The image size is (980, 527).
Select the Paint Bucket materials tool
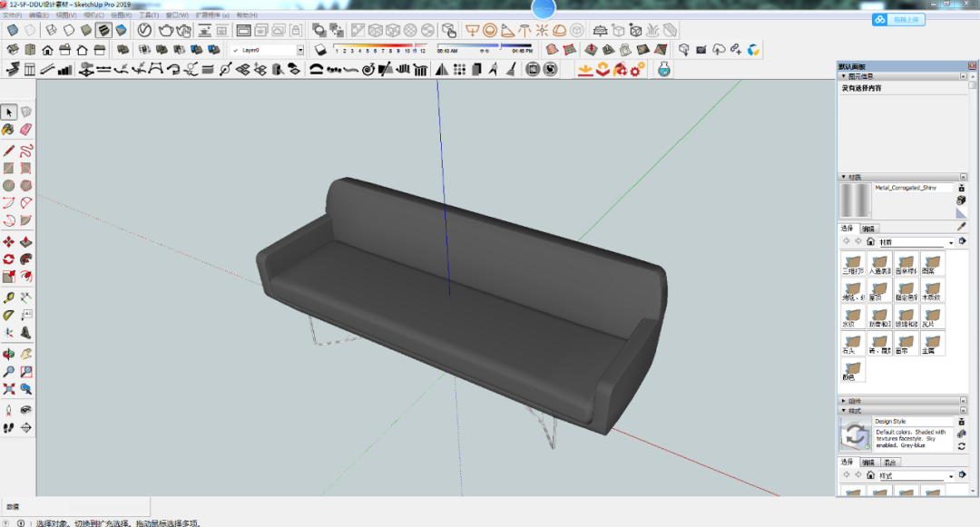click(7, 129)
